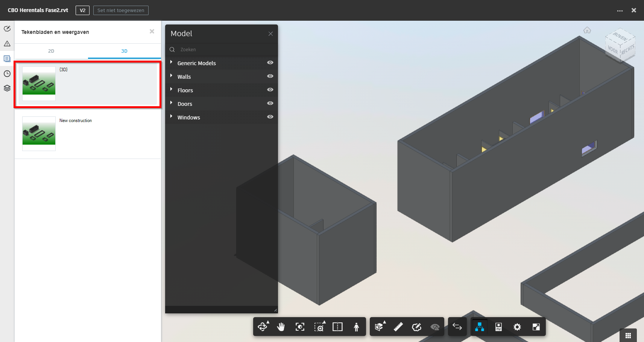
Task: Toggle the split view compare tool
Action: click(337, 327)
